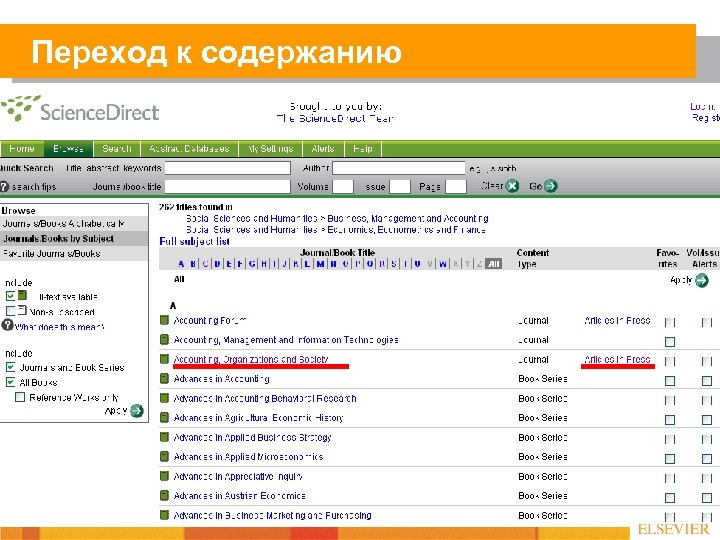The height and width of the screenshot is (540, 720).
Task: Toggle the Journals and Book Series checkbox
Action: (11, 367)
